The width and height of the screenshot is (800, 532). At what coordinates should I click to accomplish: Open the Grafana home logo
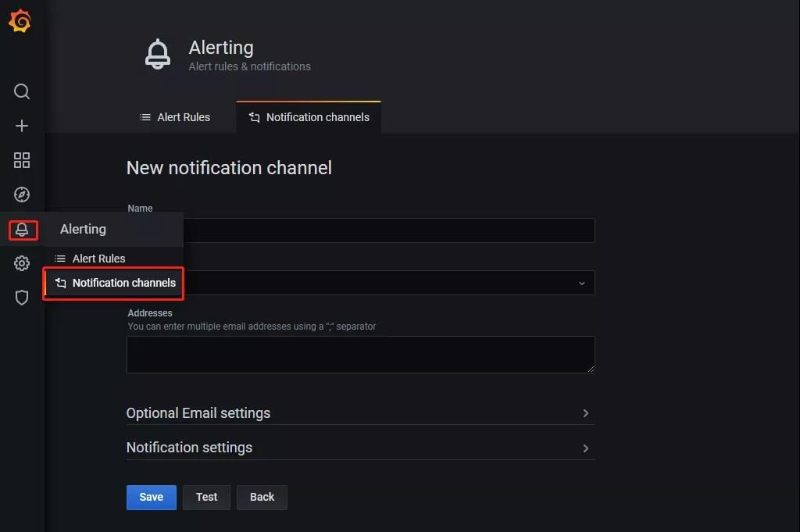click(20, 21)
